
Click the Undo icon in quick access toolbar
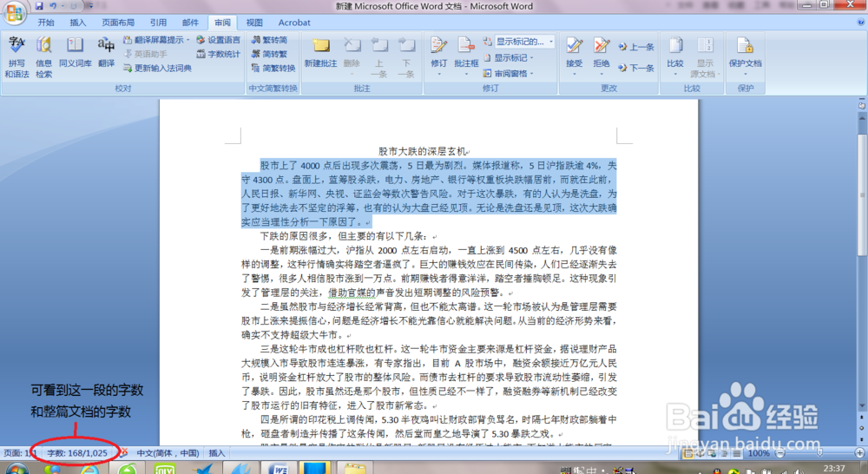pos(53,6)
